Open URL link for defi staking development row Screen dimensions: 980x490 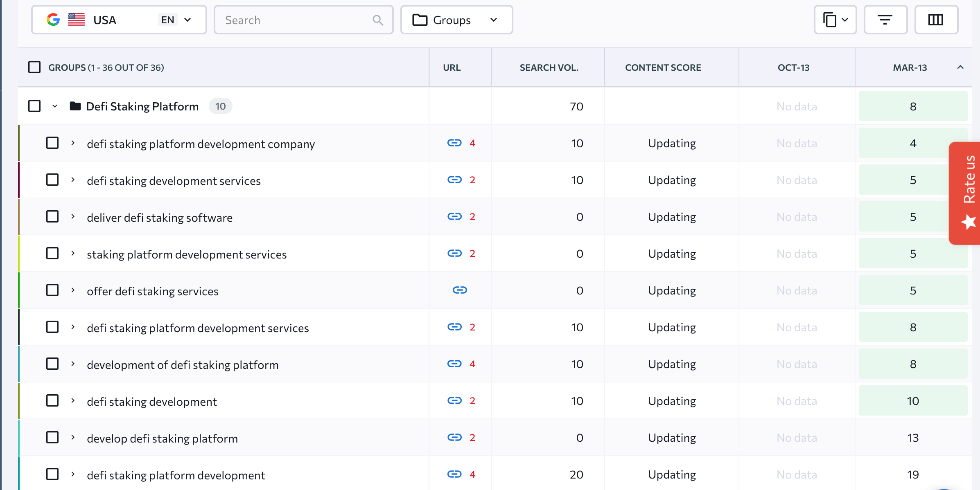tap(454, 401)
